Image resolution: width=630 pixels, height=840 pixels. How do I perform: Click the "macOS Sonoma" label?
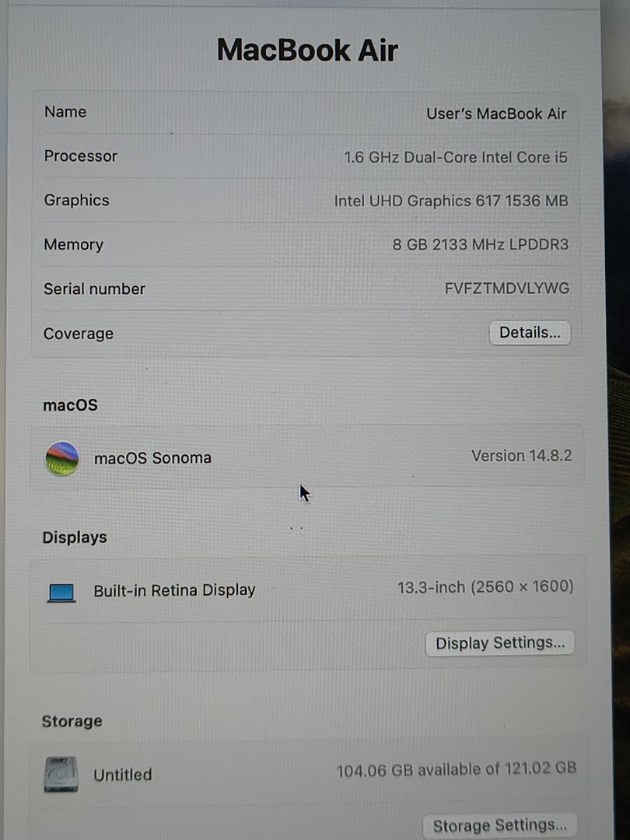click(152, 458)
